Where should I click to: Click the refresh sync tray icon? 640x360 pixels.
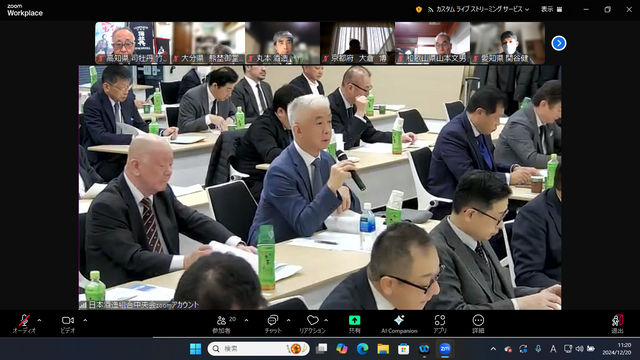pyautogui.click(x=523, y=349)
